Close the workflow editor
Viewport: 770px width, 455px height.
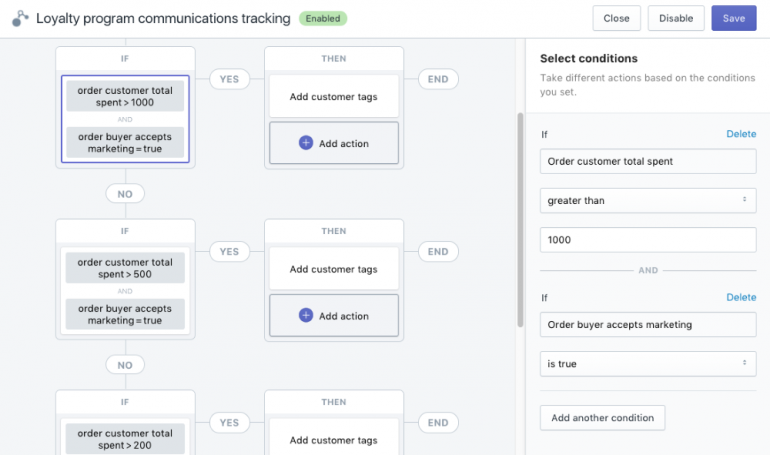point(616,18)
